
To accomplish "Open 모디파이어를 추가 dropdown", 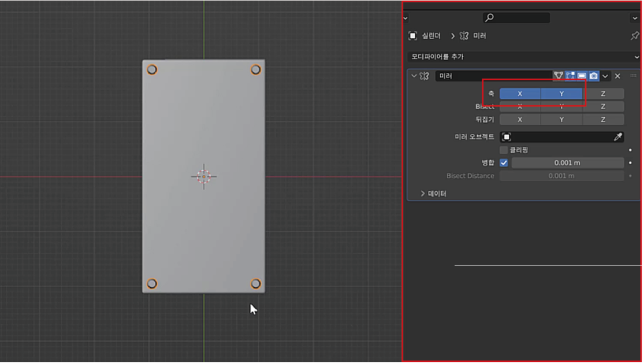I will (x=524, y=57).
